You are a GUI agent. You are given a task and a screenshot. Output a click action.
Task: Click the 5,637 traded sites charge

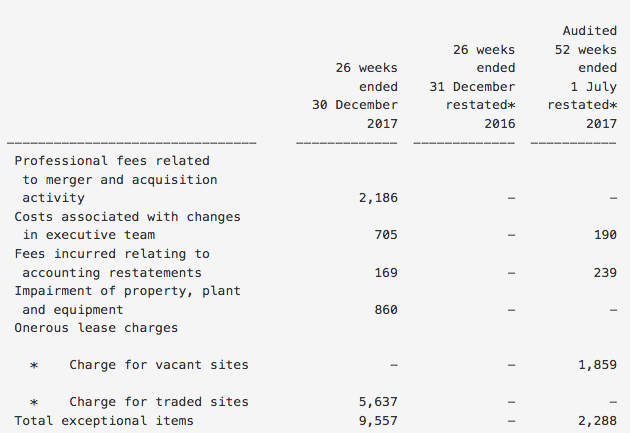(x=378, y=402)
